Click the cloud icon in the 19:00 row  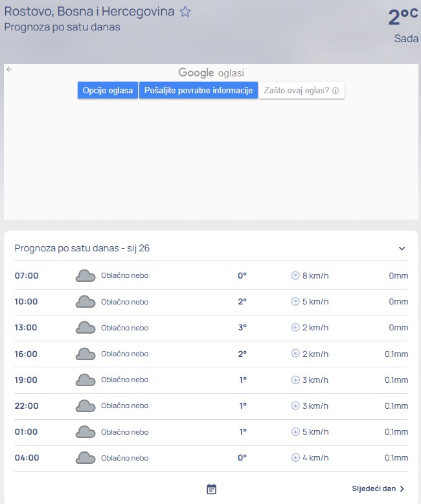click(x=85, y=380)
